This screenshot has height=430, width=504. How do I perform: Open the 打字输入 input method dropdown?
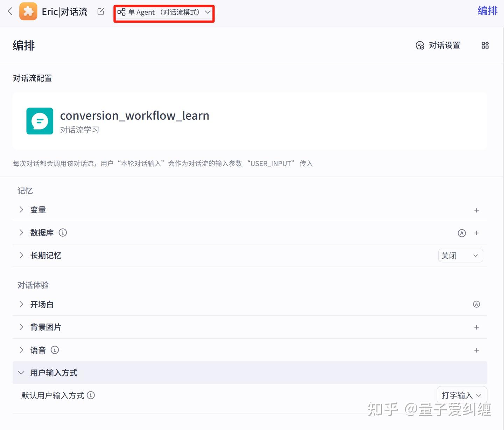[x=462, y=395]
